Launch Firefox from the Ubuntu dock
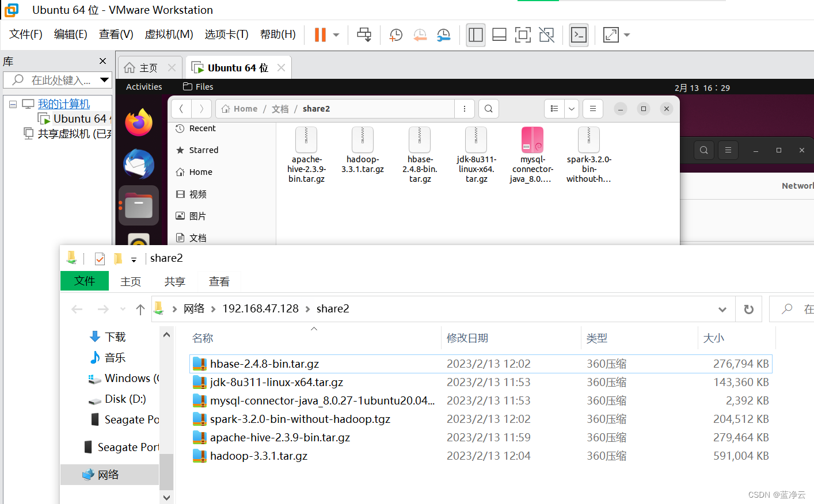The width and height of the screenshot is (814, 504). tap(139, 123)
